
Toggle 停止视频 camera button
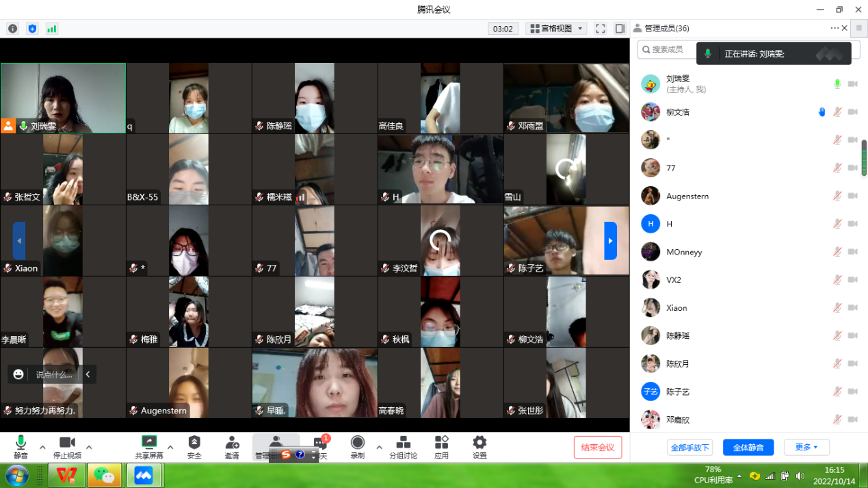(67, 447)
